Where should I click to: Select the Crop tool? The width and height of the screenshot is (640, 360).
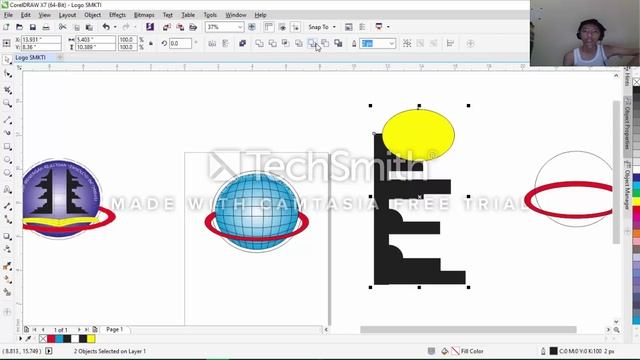coord(7,89)
